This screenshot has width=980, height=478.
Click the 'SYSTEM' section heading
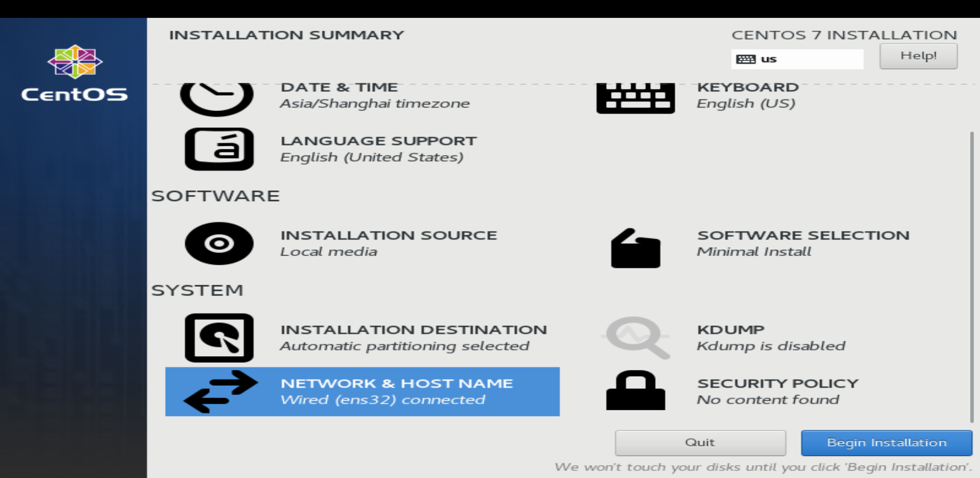[197, 291]
